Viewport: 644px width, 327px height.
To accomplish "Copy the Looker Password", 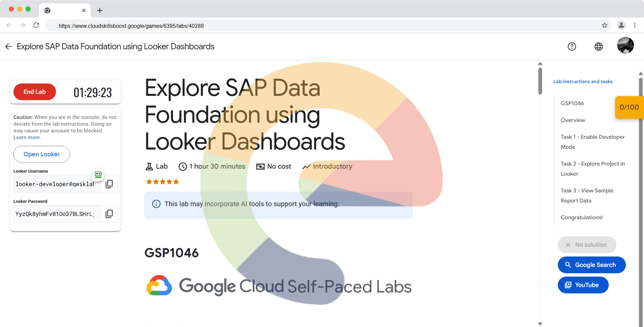I will click(109, 214).
